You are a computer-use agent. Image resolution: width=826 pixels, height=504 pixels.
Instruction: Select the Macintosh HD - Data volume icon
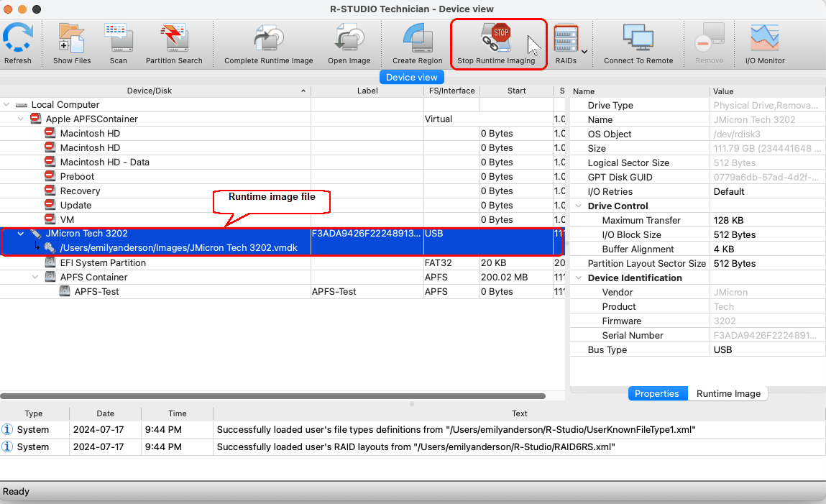point(50,162)
